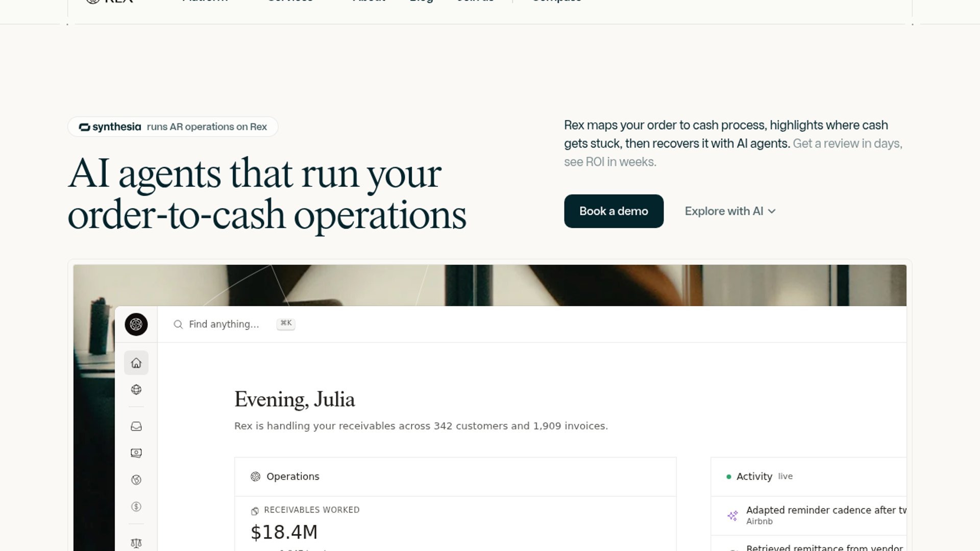Viewport: 980px width, 551px height.
Task: Click the purple sparkle Airbnb activity icon
Action: pos(733,515)
